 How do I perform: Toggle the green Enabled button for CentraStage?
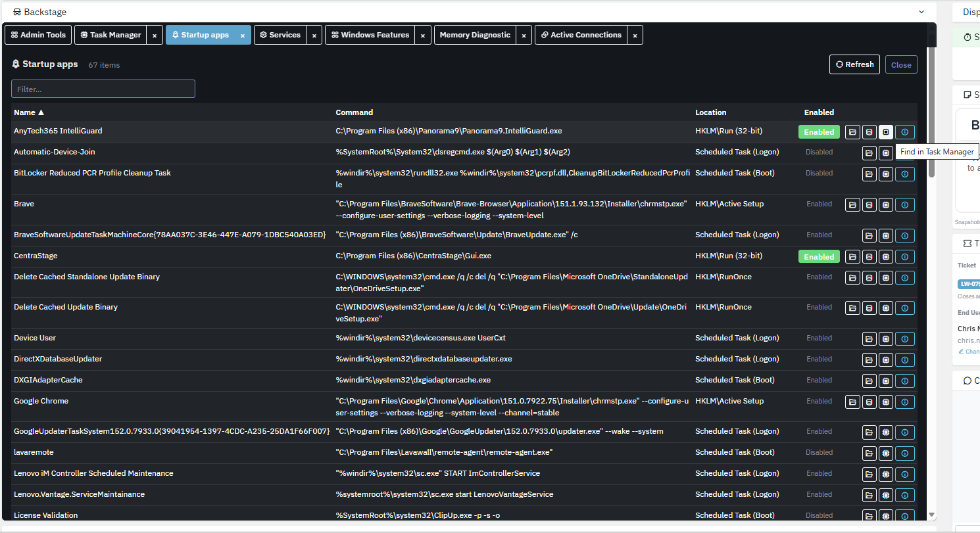point(819,257)
